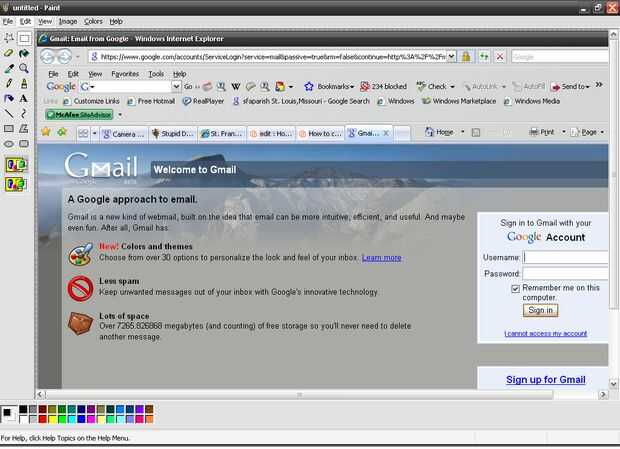Click the I cannot access my account link

545,334
